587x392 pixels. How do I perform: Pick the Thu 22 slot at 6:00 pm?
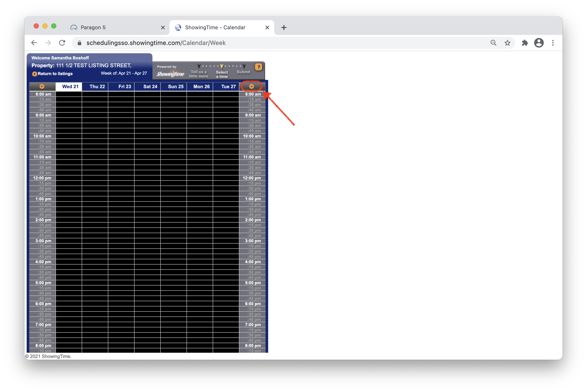tap(95, 304)
